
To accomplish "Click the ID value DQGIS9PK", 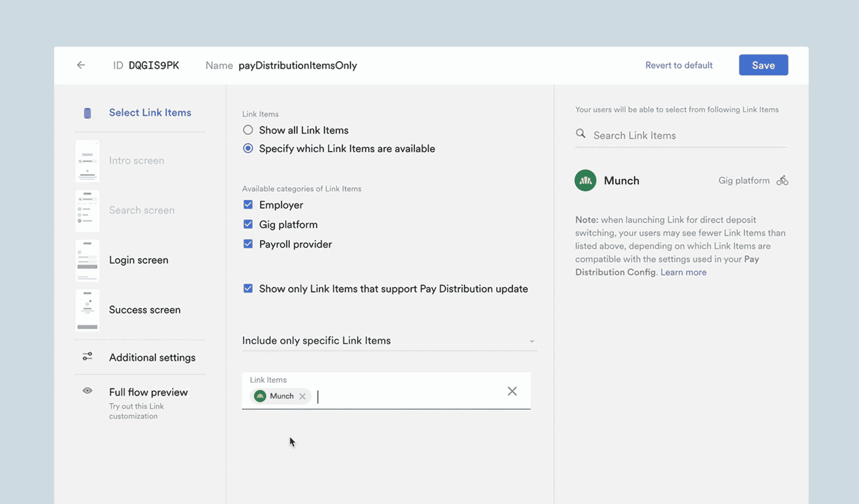I will (x=154, y=65).
